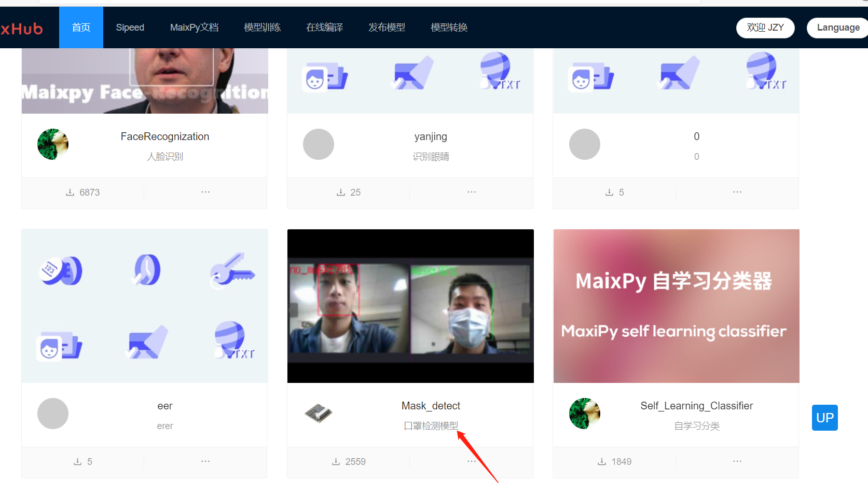Click the download icon under Self_Learning_Classifier
Image resolution: width=868 pixels, height=495 pixels.
(x=601, y=461)
